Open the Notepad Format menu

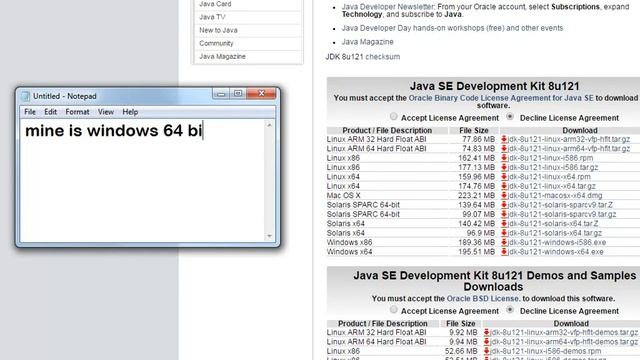coord(77,112)
